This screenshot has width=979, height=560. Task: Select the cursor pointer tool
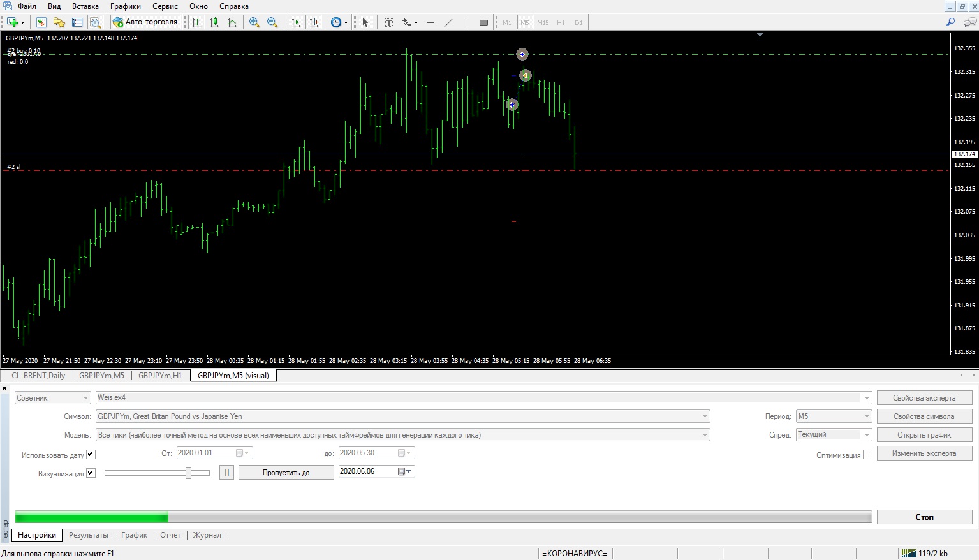coord(365,22)
